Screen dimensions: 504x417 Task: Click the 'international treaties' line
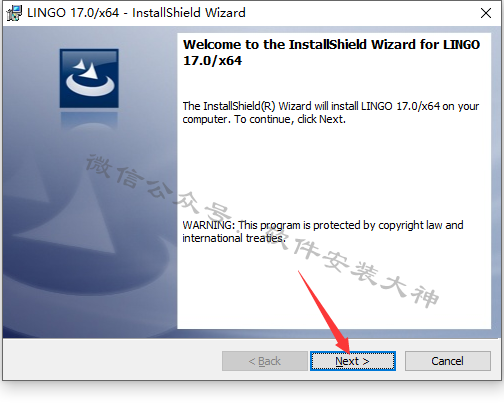(234, 238)
